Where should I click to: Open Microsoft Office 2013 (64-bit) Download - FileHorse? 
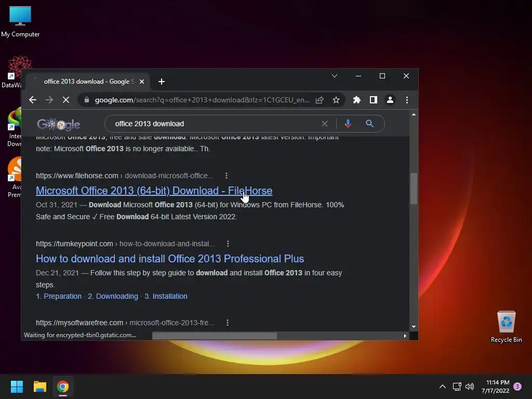tap(154, 191)
